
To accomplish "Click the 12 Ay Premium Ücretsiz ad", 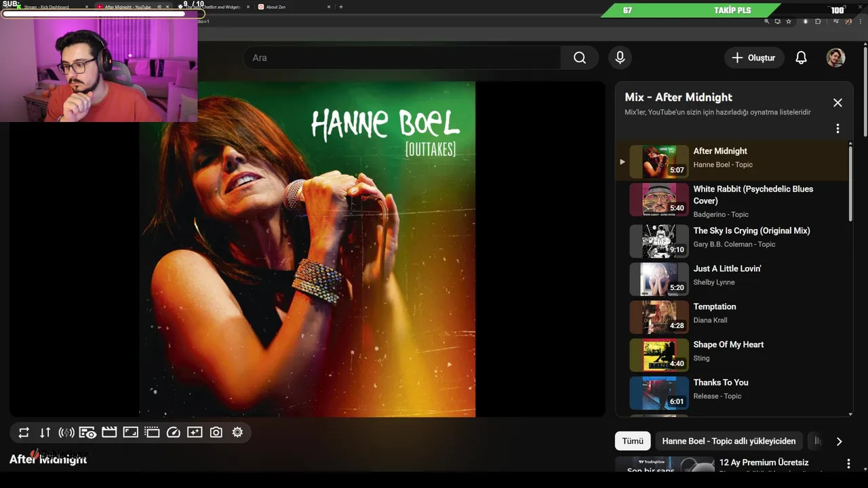I will 764,463.
